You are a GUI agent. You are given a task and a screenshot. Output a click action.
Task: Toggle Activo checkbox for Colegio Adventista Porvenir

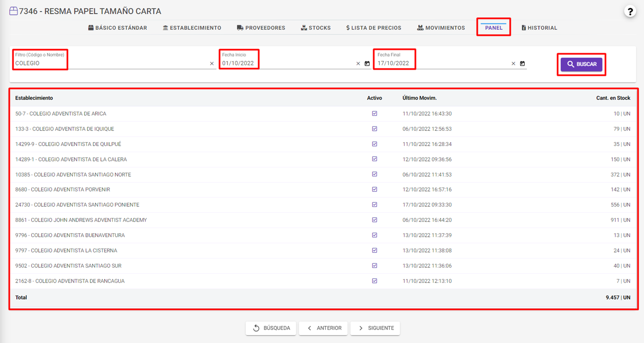tap(375, 189)
